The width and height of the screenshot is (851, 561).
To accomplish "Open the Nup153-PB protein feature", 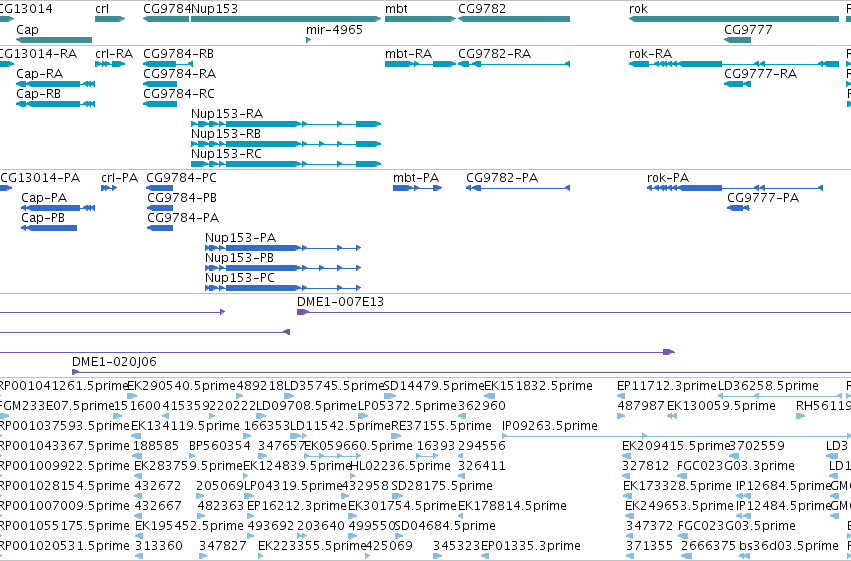I will 283,268.
